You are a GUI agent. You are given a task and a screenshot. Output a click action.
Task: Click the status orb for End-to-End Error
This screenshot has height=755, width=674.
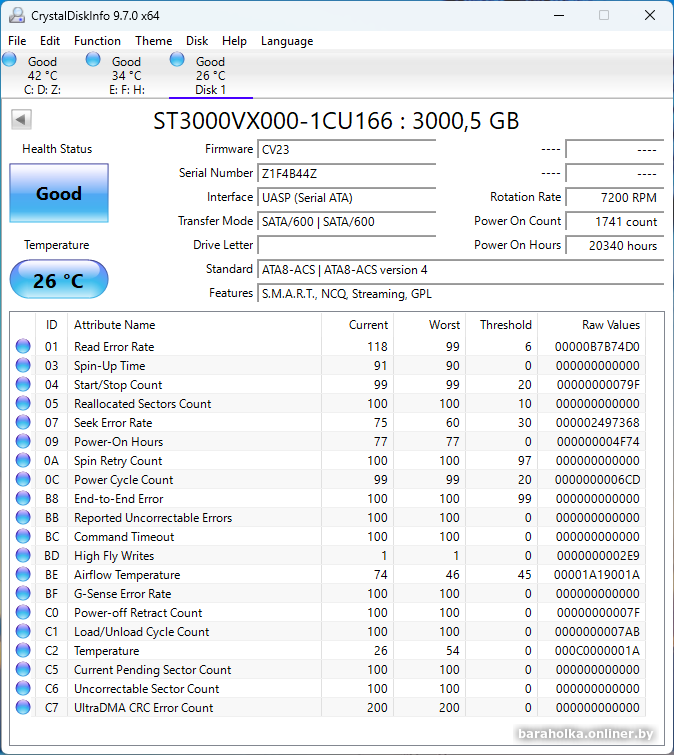[23, 498]
